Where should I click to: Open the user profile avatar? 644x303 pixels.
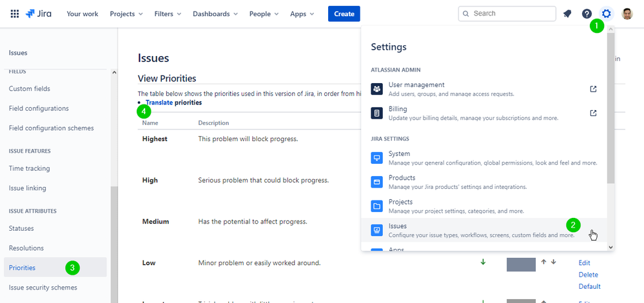pyautogui.click(x=627, y=14)
